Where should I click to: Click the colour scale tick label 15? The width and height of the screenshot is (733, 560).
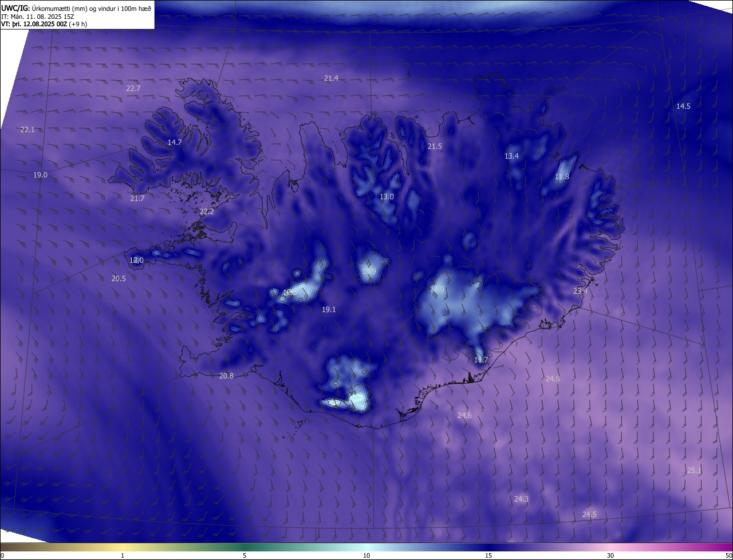[488, 555]
